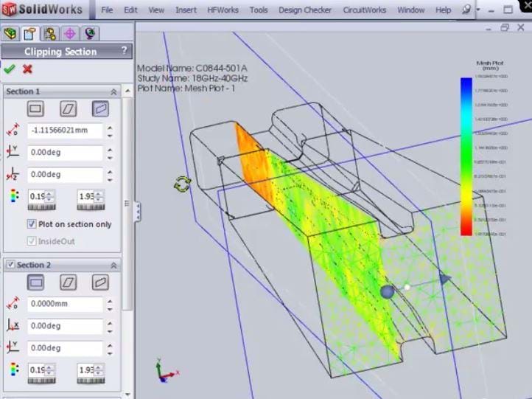Toggle the InsideOut checkbox
This screenshot has height=399, width=532.
coord(32,241)
